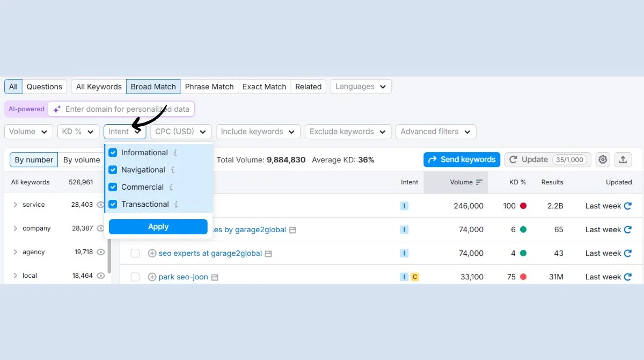The width and height of the screenshot is (644, 360).
Task: Open the CPC (USD) filter dropdown
Action: 181,132
